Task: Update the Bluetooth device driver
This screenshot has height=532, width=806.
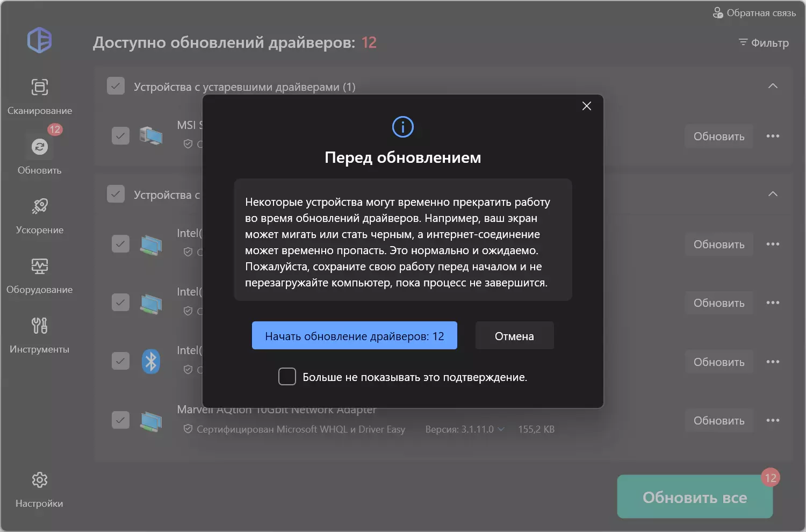Action: pos(719,362)
